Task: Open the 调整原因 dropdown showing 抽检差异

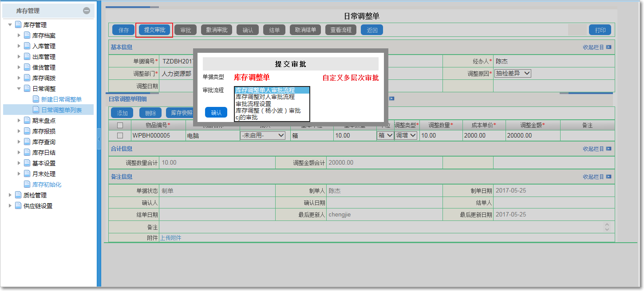Action: coord(513,74)
